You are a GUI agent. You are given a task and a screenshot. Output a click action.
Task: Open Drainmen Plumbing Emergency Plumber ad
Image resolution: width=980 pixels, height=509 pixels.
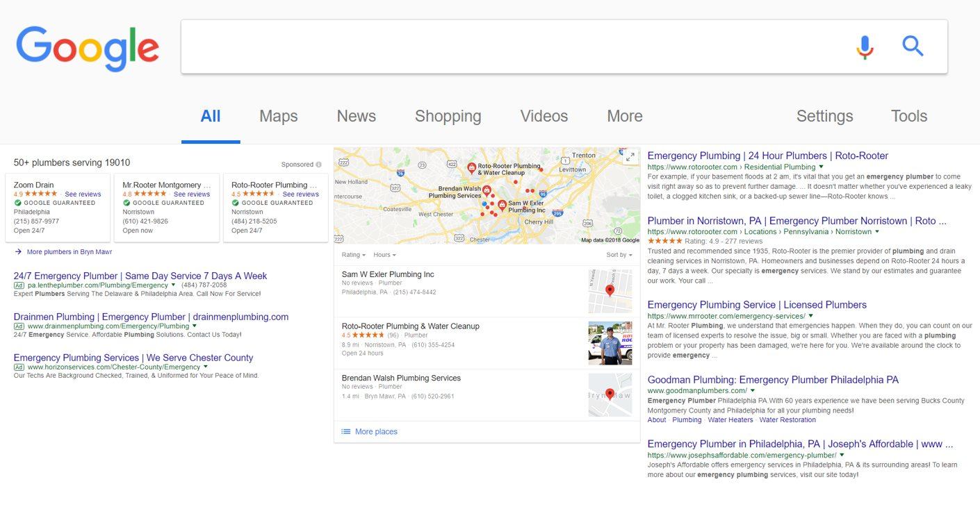click(151, 317)
